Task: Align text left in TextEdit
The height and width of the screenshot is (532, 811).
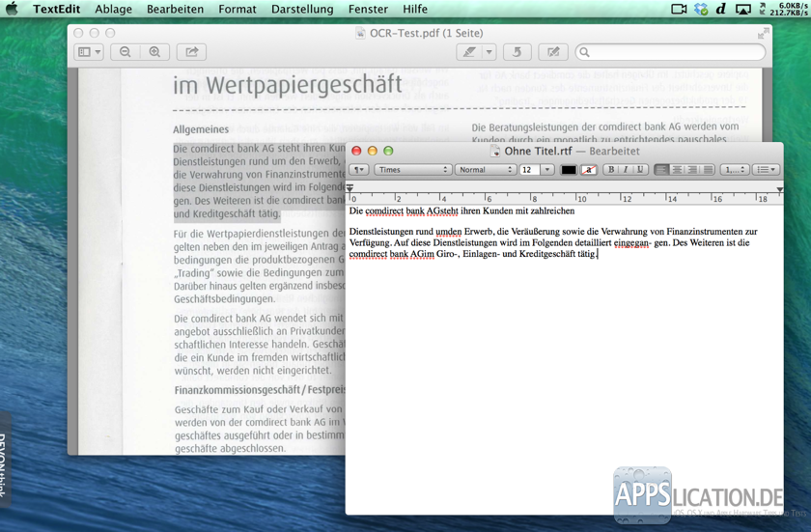Action: point(661,170)
